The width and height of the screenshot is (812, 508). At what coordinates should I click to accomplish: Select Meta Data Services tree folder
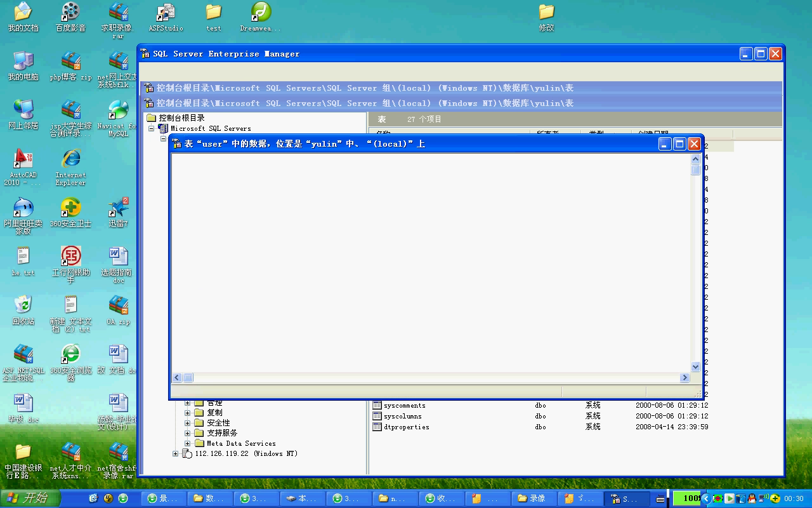(241, 443)
